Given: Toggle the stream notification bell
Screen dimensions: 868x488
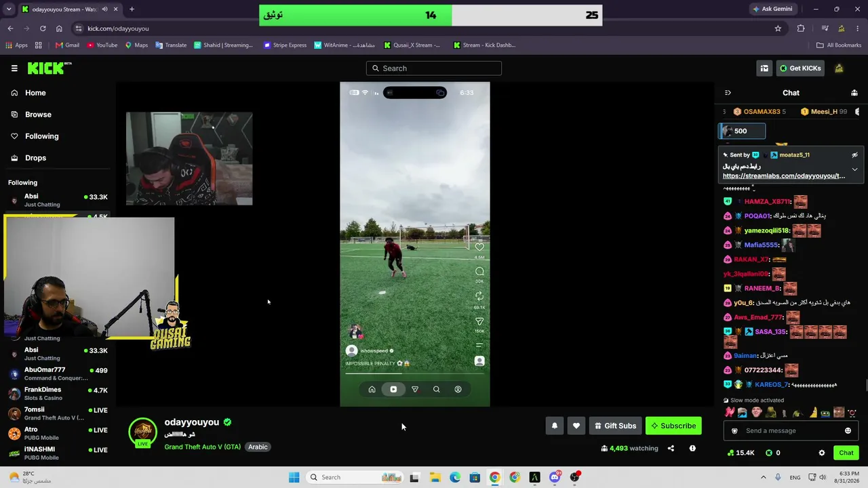Looking at the screenshot, I should coord(555,426).
